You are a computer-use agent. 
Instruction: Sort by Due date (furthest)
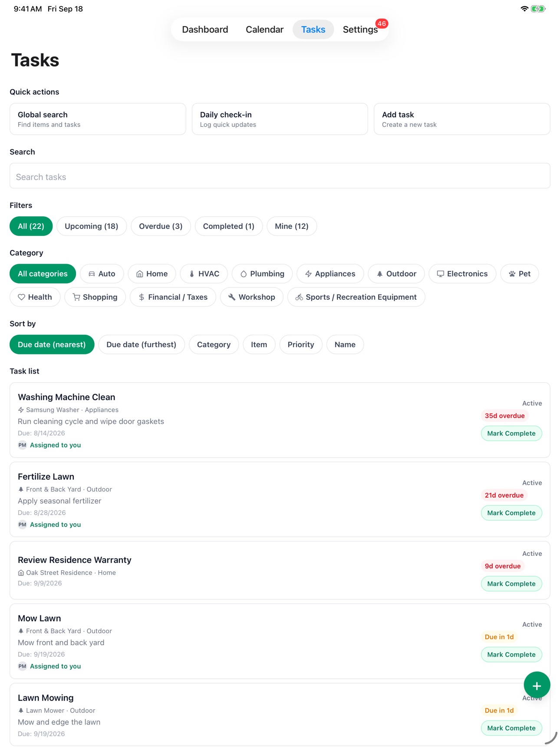142,344
